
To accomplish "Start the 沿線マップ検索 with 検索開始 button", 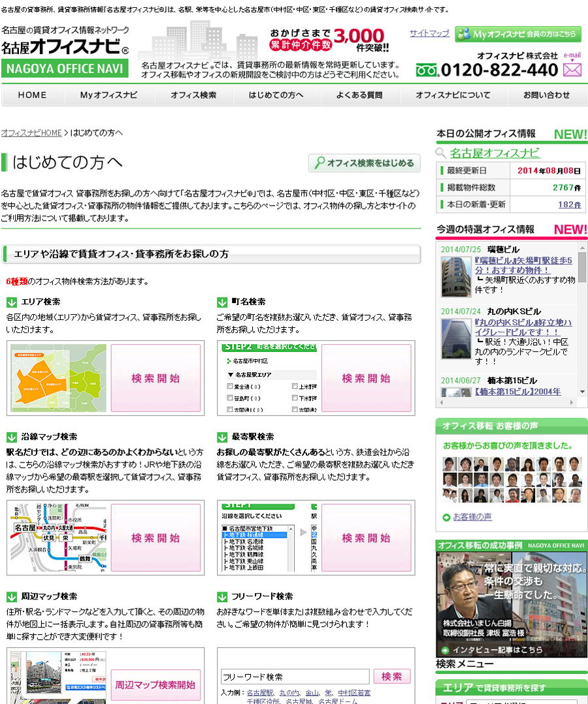I will pyautogui.click(x=155, y=538).
